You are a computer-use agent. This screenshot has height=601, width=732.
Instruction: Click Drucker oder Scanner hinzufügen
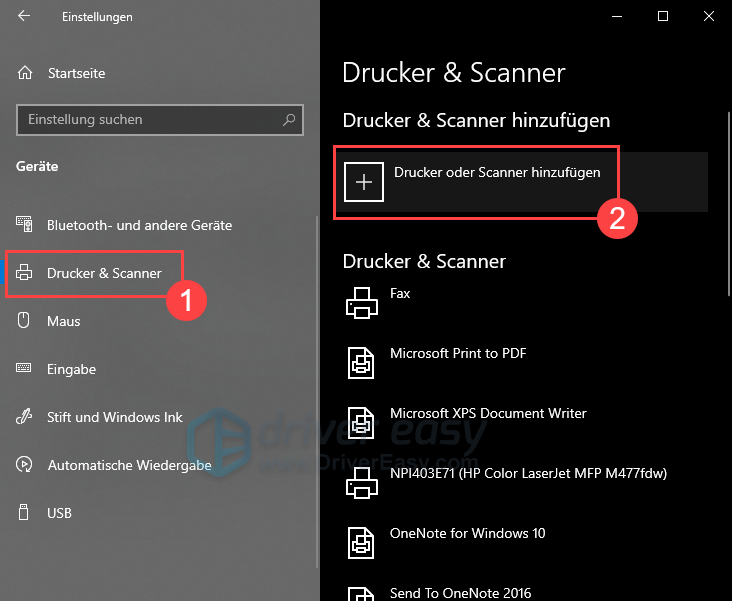[x=522, y=182]
